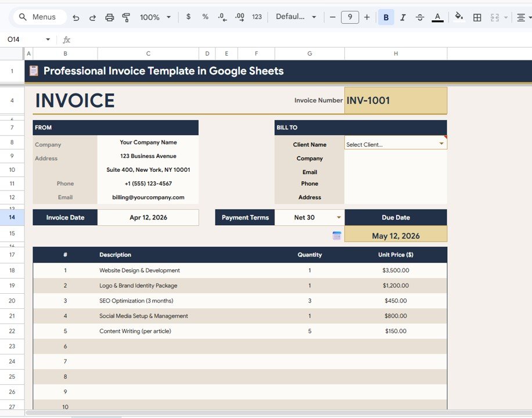
Task: Open the 123 number format menu
Action: 256,17
